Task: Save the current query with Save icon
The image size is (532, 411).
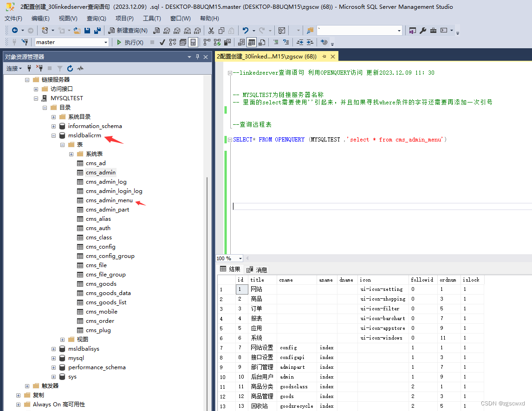Action: click(x=87, y=31)
